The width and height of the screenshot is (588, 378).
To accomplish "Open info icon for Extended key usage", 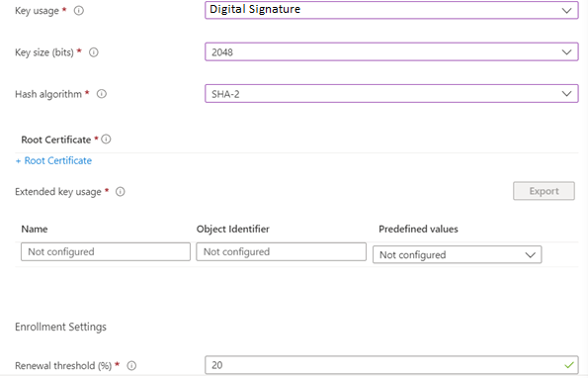I will pyautogui.click(x=120, y=191).
